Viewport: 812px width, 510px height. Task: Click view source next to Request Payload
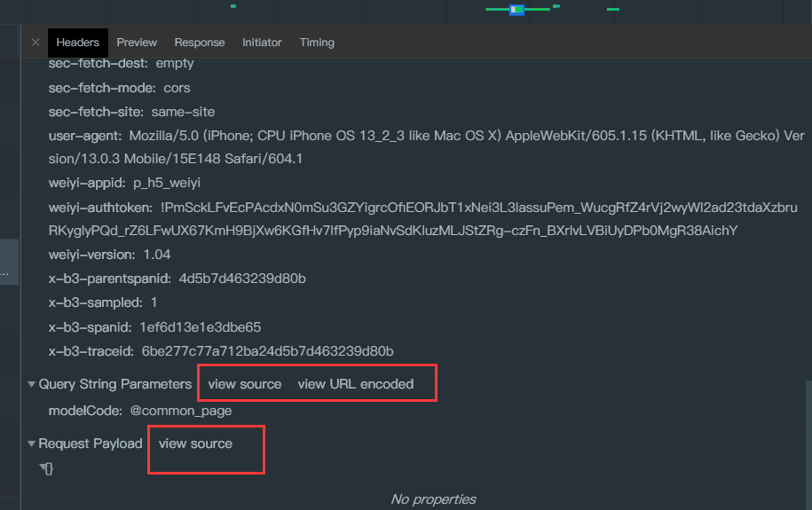pyautogui.click(x=195, y=443)
